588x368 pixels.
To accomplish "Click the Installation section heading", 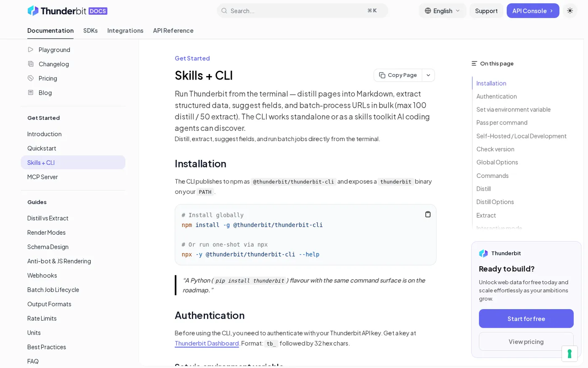I will click(x=200, y=164).
